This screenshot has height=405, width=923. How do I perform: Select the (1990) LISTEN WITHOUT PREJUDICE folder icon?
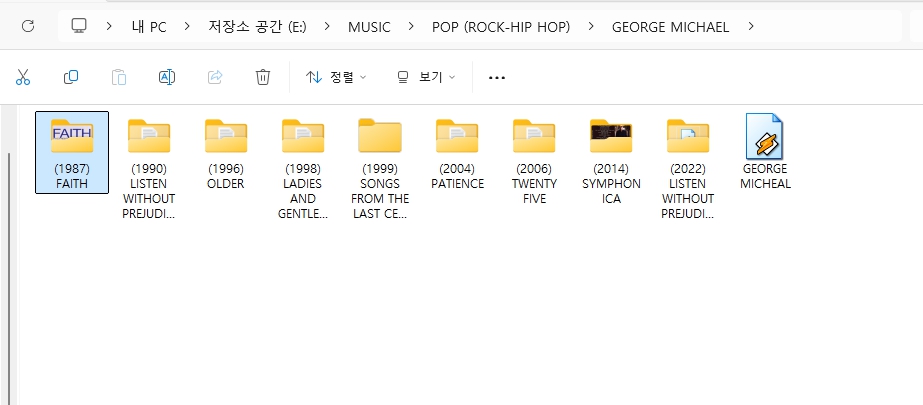coord(149,136)
